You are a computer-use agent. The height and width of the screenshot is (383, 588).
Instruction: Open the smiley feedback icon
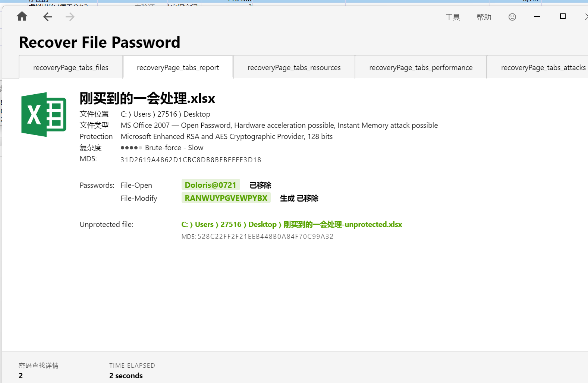[x=512, y=17]
